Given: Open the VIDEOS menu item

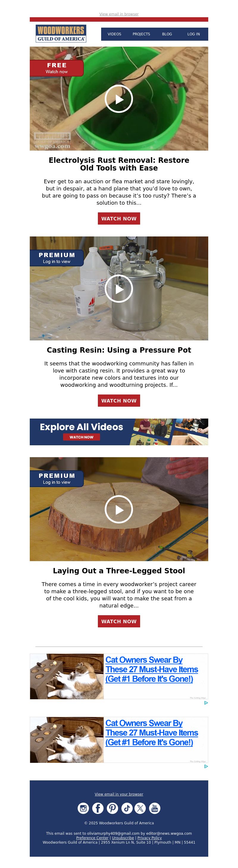Looking at the screenshot, I should click(115, 34).
